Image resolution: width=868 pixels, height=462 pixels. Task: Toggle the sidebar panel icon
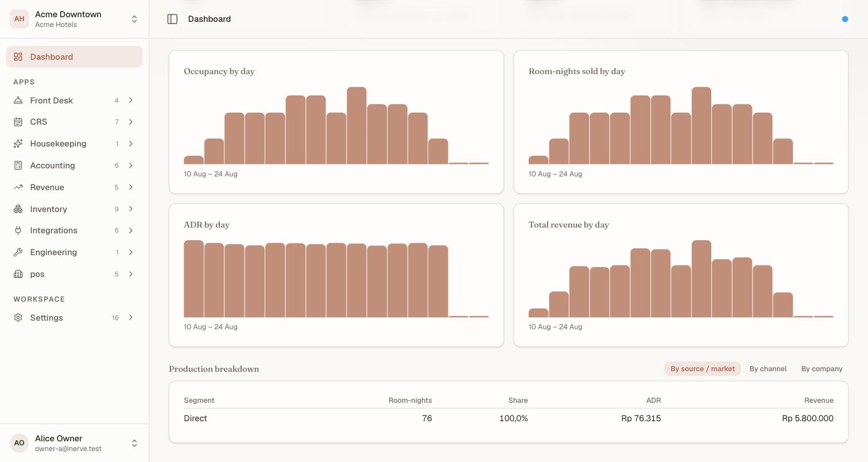click(172, 19)
